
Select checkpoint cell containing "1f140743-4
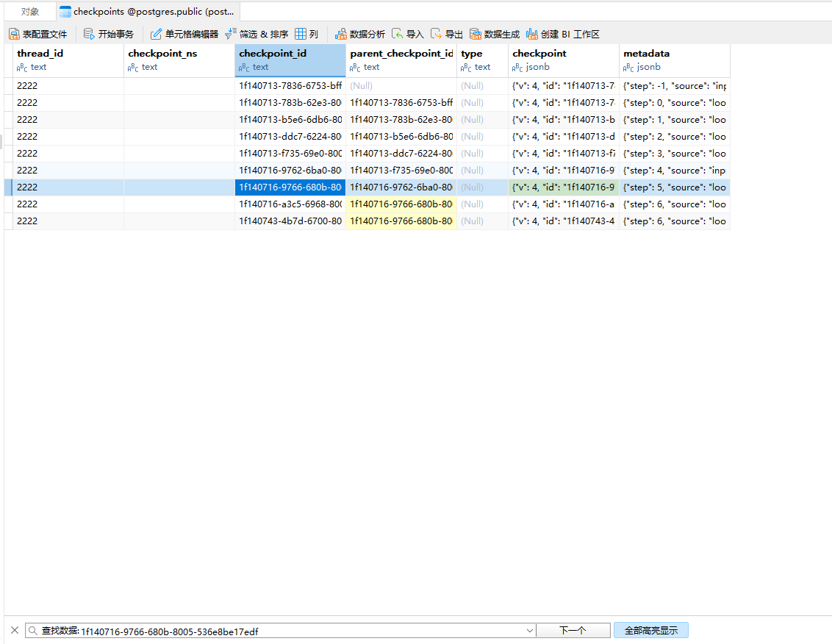coord(564,221)
